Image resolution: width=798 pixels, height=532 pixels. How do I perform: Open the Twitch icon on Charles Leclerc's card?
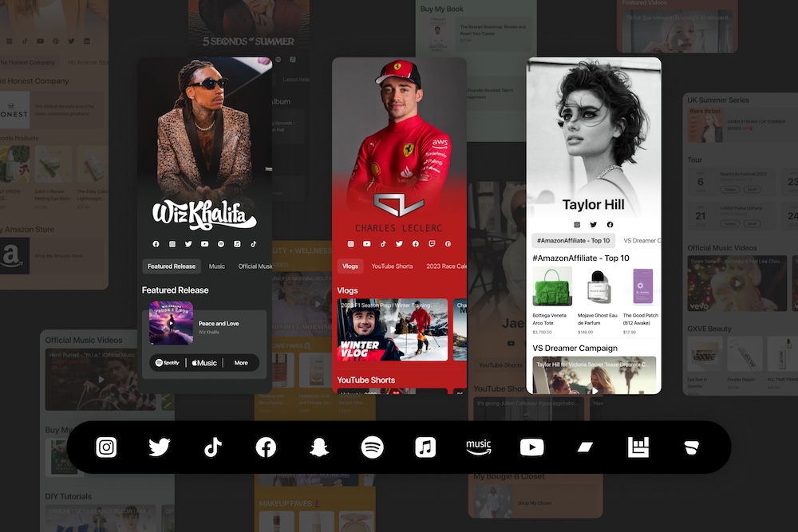432,244
